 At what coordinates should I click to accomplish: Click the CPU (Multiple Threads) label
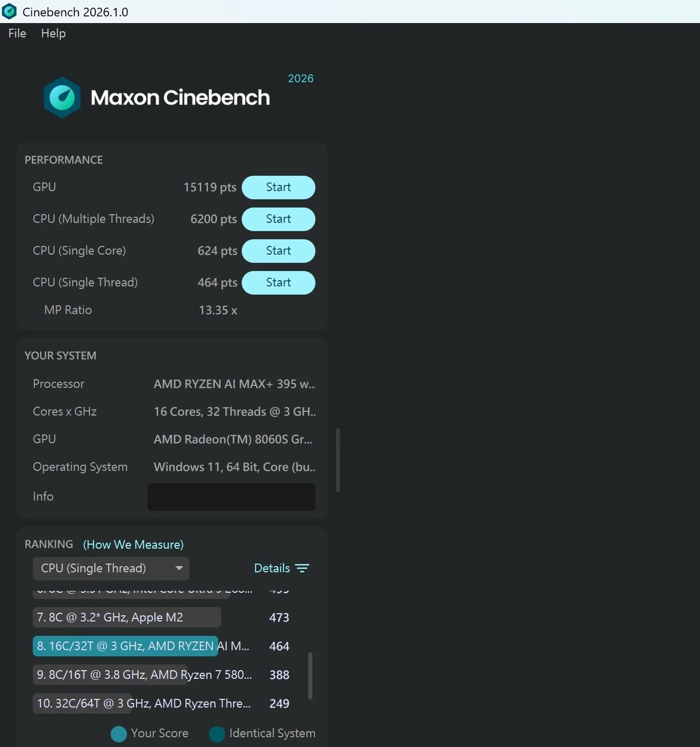click(93, 219)
